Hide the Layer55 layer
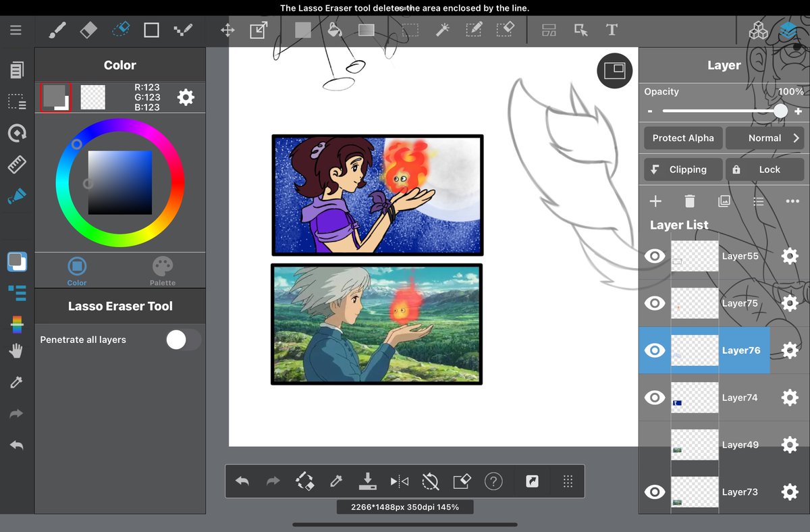Screen dimensions: 810x532 point(654,256)
